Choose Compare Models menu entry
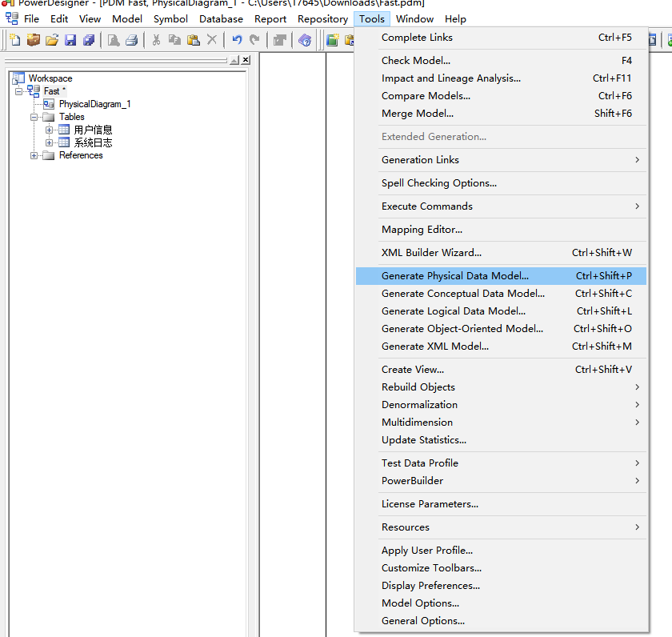 501,95
